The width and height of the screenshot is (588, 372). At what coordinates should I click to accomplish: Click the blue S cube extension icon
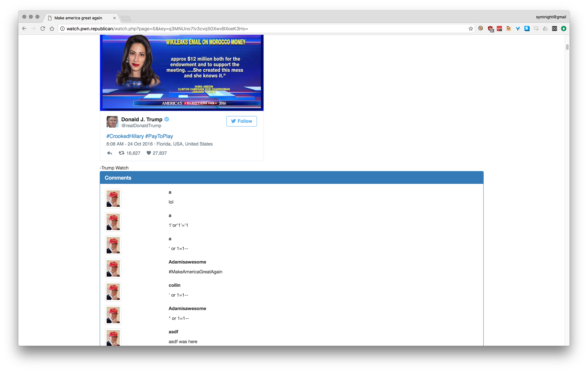click(527, 29)
